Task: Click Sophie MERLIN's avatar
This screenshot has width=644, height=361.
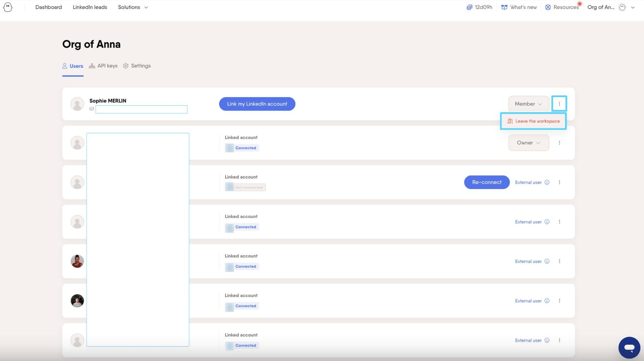Action: point(77,104)
